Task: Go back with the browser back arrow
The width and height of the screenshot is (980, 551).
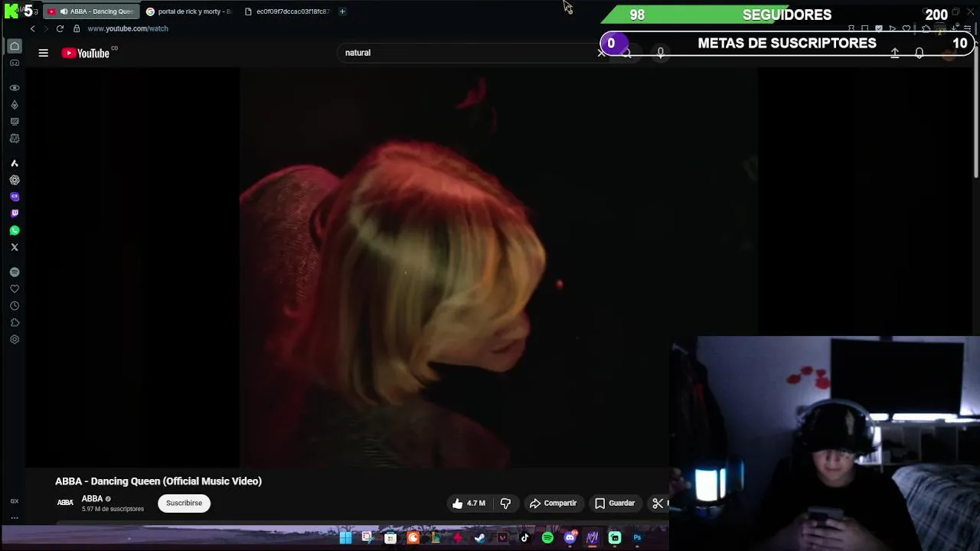Action: (x=32, y=28)
